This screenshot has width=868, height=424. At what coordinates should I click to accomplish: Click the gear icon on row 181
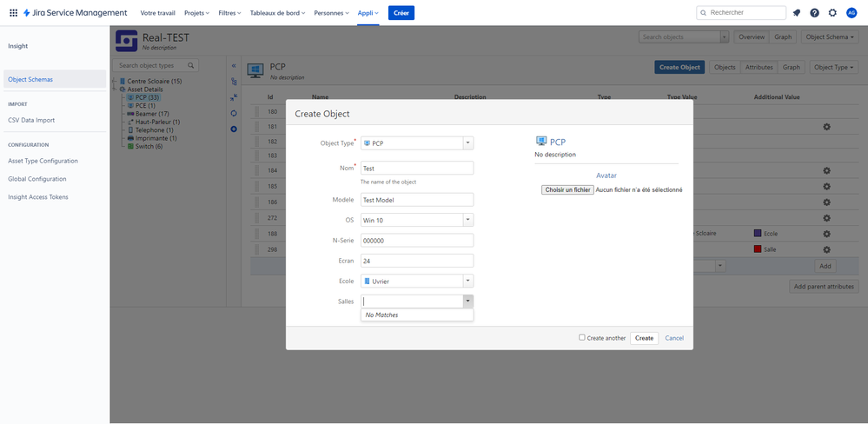point(826,127)
